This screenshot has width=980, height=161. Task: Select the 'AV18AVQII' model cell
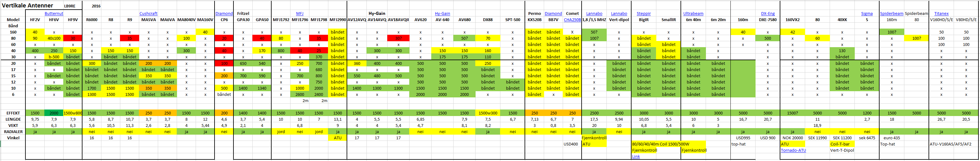tap(398, 20)
